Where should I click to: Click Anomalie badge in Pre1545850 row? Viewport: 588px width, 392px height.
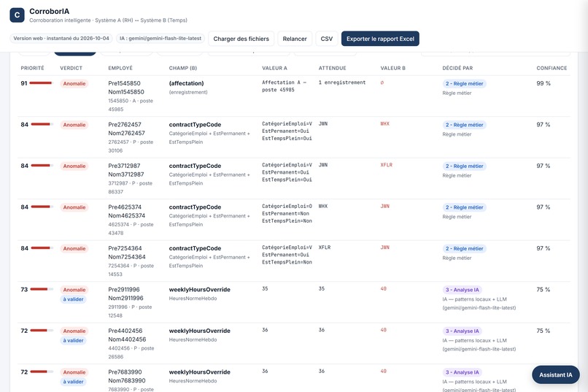pyautogui.click(x=74, y=83)
